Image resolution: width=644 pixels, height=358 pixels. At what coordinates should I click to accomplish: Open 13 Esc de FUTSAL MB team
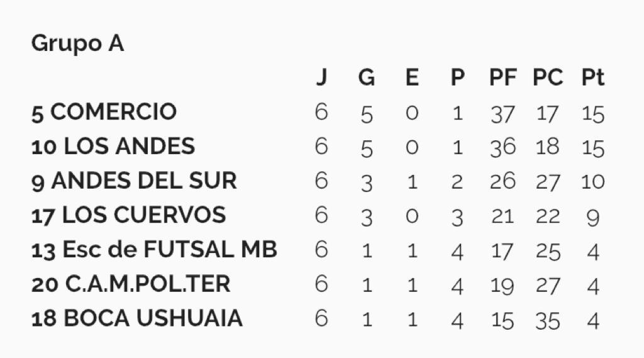154,250
